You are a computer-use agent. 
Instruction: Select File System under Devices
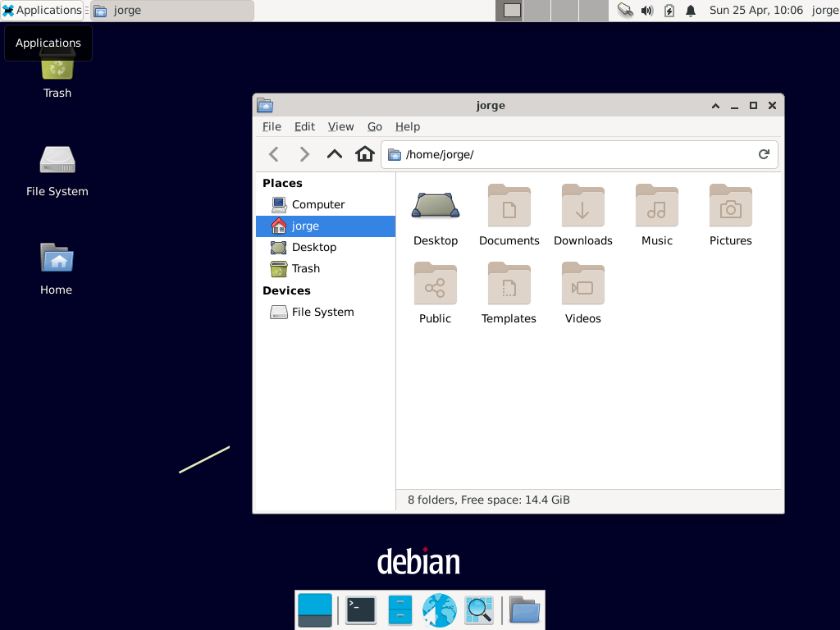323,312
